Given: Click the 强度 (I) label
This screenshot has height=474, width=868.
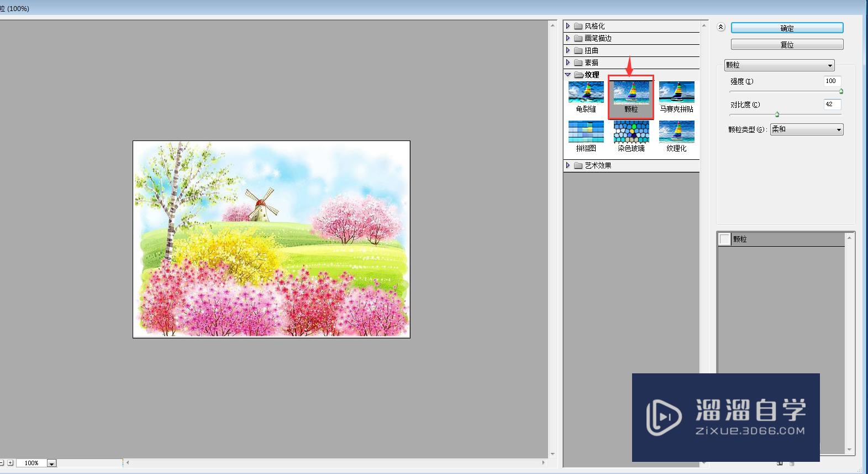Looking at the screenshot, I should point(741,81).
